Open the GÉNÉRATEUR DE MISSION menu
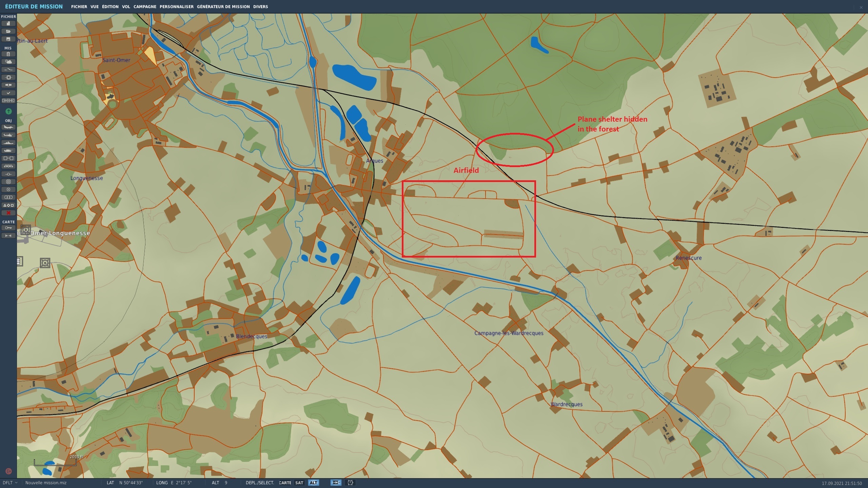The image size is (868, 488). click(x=223, y=6)
